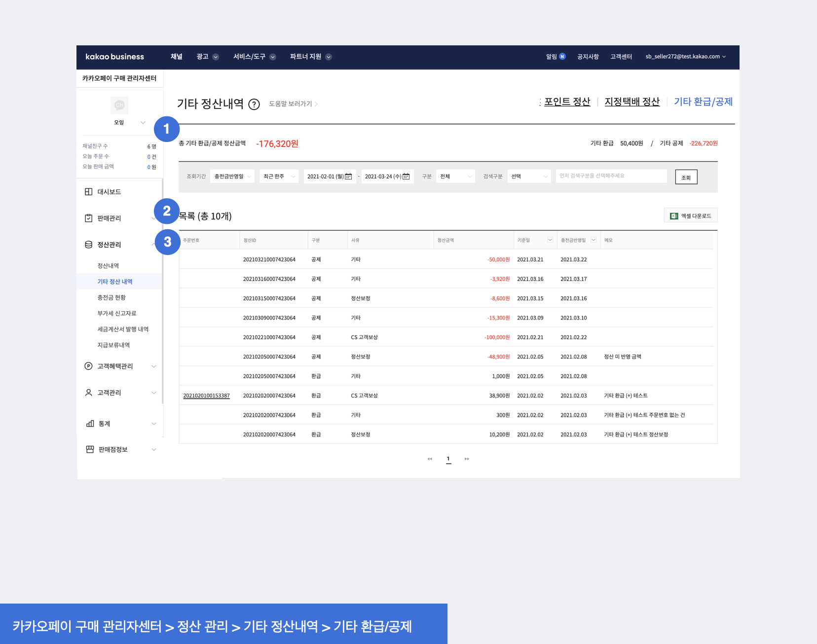Click the Excel download icon
The width and height of the screenshot is (817, 644).
[x=674, y=216]
